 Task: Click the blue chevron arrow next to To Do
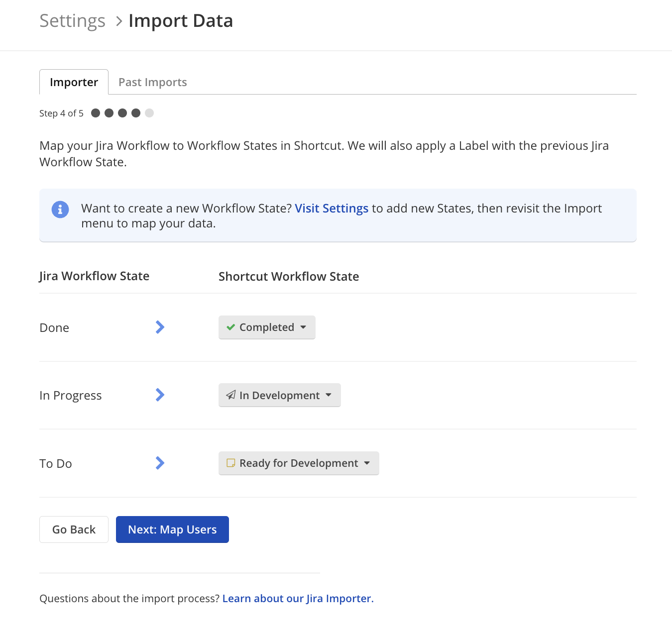pos(160,463)
